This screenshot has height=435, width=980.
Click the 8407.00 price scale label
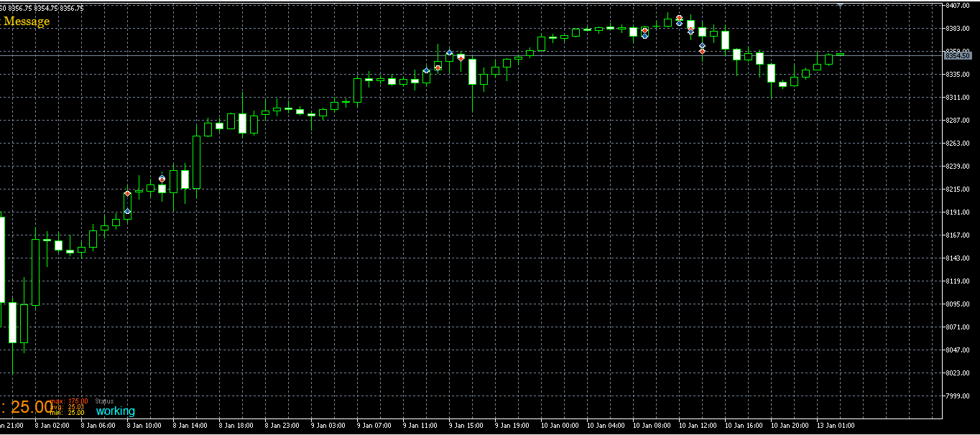coord(958,6)
